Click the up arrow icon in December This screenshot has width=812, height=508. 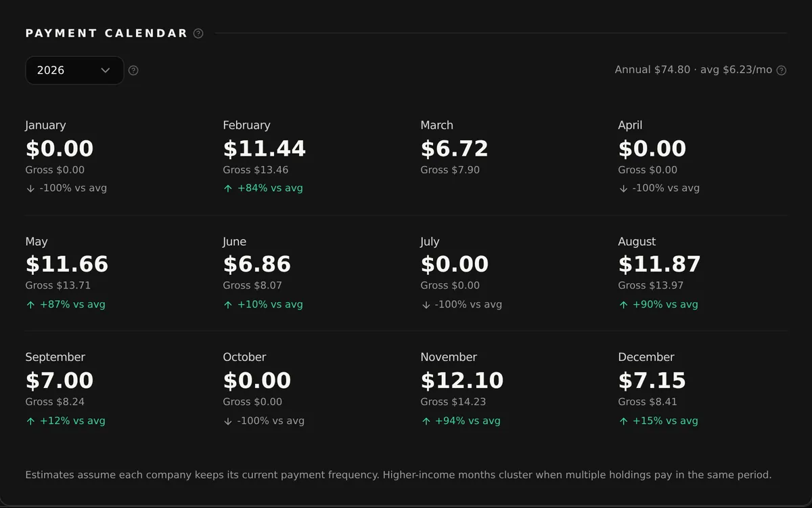[x=623, y=421]
